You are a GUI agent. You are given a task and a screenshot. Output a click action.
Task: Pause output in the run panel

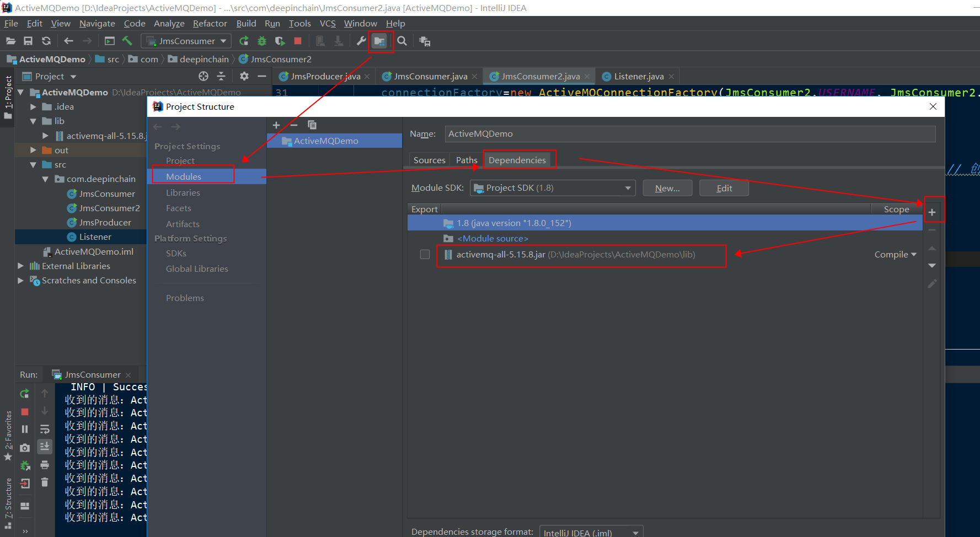[24, 429]
